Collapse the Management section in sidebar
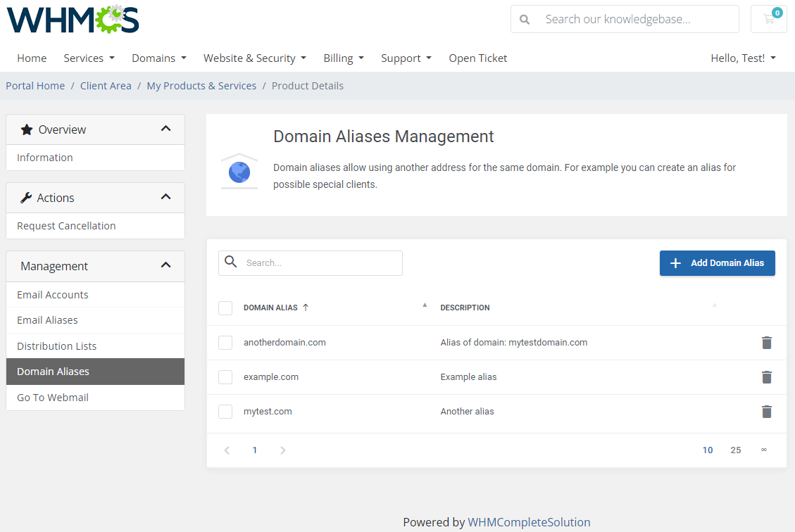Image resolution: width=795 pixels, height=532 pixels. click(x=165, y=265)
